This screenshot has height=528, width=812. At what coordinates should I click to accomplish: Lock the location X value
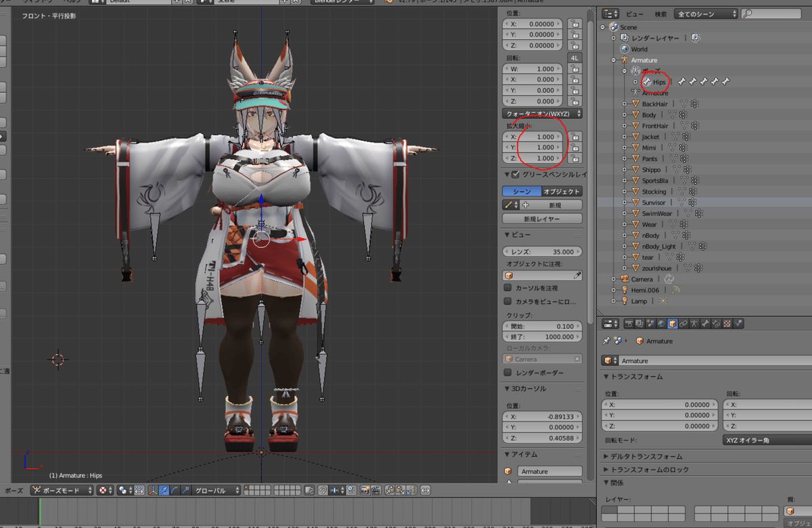pyautogui.click(x=575, y=24)
